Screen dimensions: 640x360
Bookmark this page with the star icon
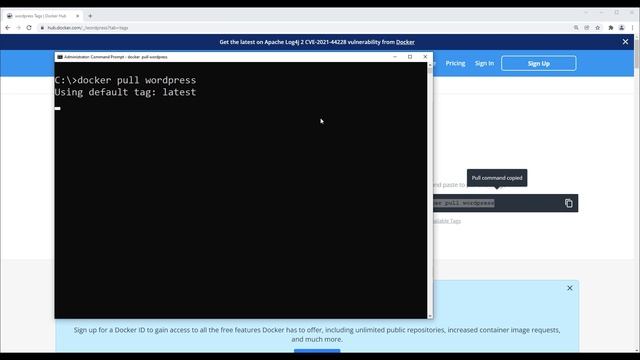pos(598,28)
